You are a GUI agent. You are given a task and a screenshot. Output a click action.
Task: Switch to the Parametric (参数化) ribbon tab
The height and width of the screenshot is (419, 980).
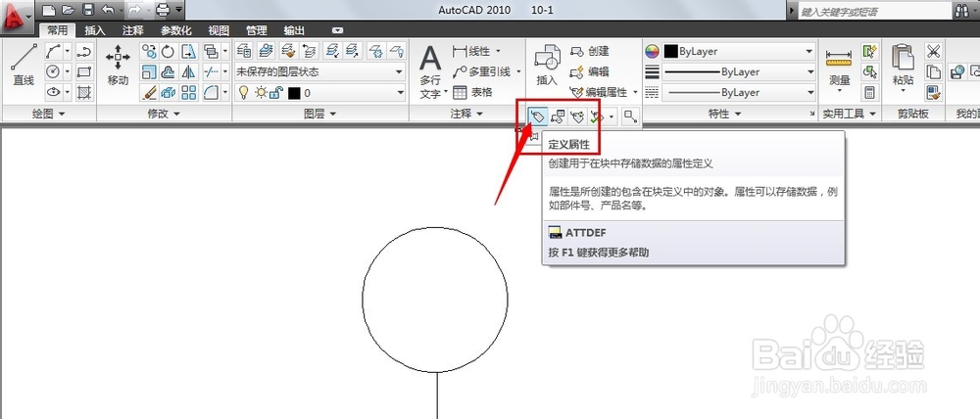tap(175, 30)
